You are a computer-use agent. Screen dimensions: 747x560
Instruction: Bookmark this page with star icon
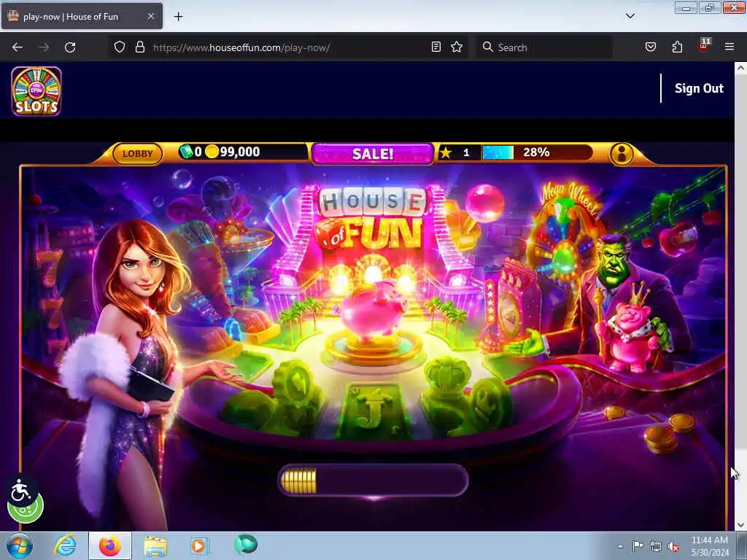pyautogui.click(x=457, y=47)
